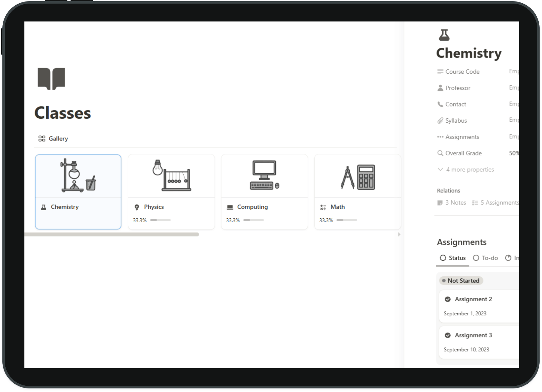Click the Relations section label

tap(449, 191)
